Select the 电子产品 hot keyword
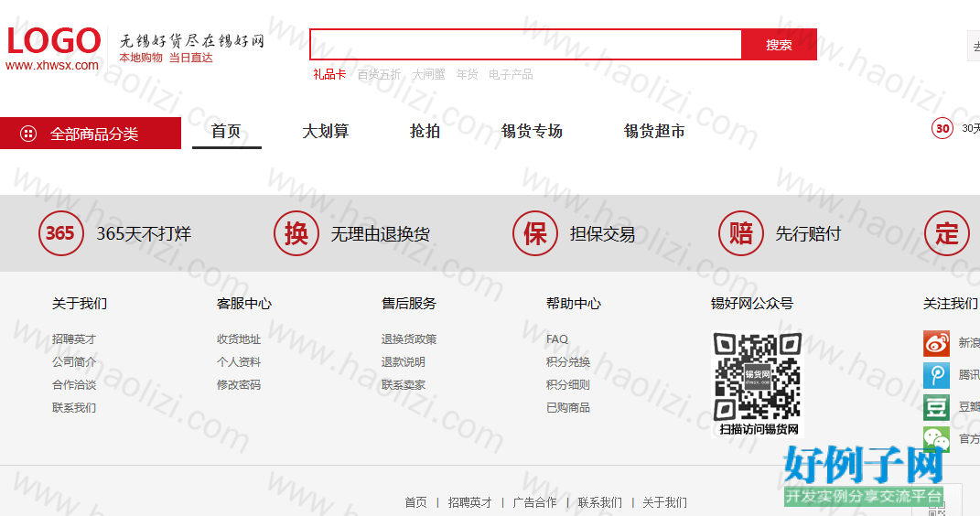 (511, 74)
